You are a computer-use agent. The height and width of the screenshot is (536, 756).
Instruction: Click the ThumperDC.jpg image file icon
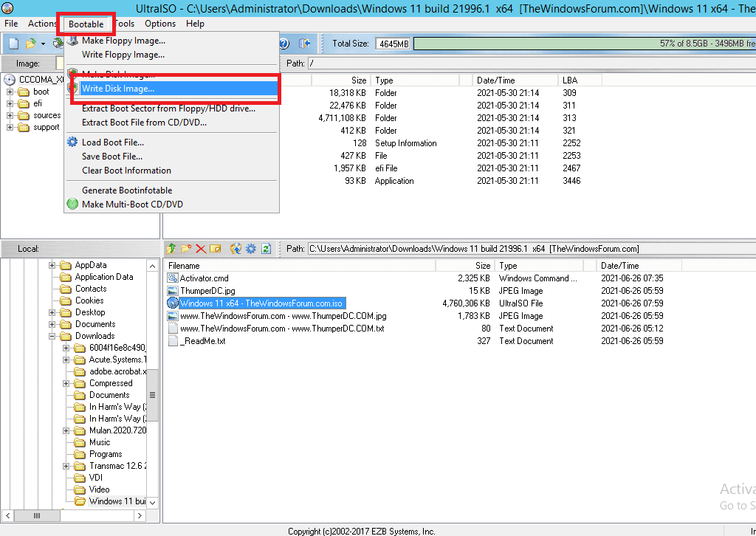(173, 291)
